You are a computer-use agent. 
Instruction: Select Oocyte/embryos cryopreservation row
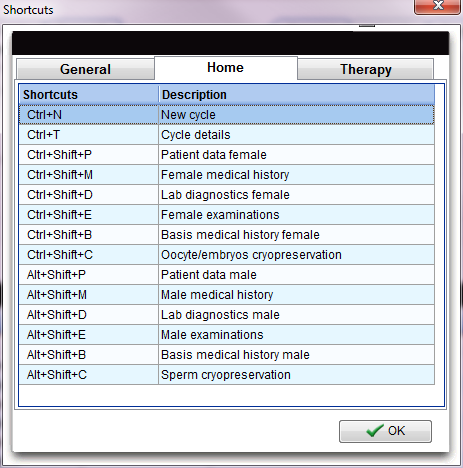click(227, 255)
